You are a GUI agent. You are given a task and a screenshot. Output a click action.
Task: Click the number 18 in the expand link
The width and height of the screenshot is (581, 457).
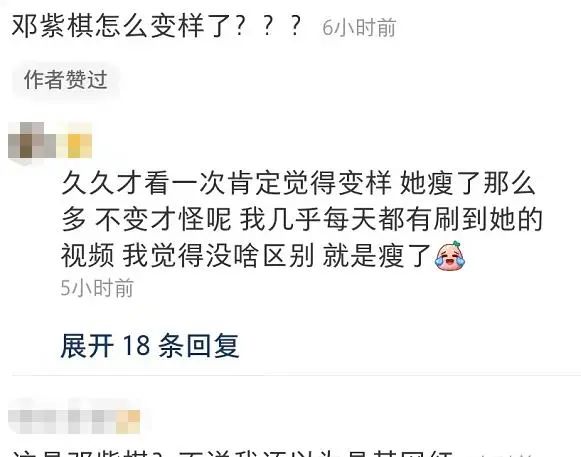tap(136, 346)
